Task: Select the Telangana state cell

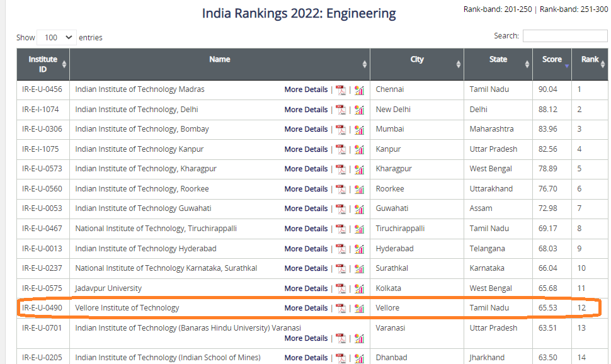Action: [498, 249]
